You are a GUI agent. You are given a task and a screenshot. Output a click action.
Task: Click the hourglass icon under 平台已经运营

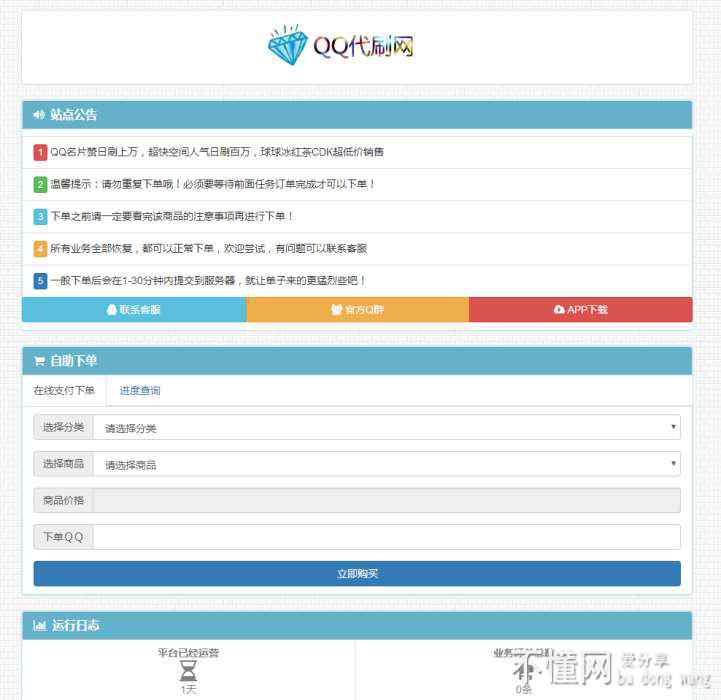tap(188, 671)
